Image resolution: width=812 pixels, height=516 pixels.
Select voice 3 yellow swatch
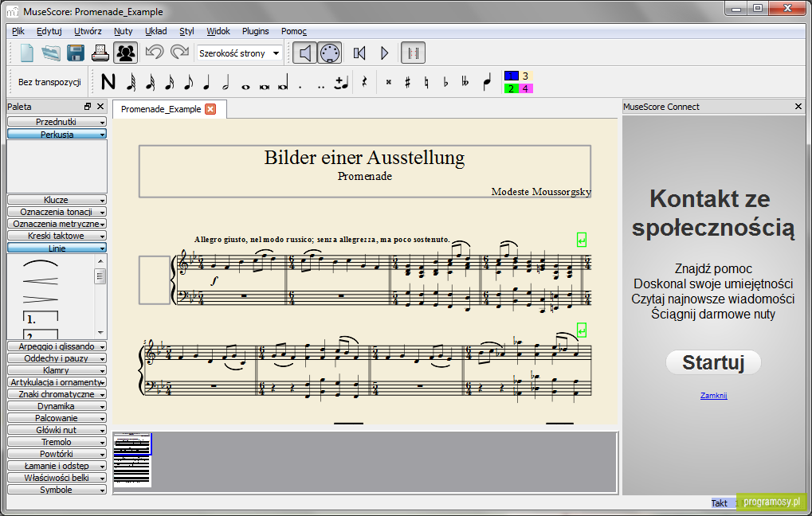(x=526, y=76)
